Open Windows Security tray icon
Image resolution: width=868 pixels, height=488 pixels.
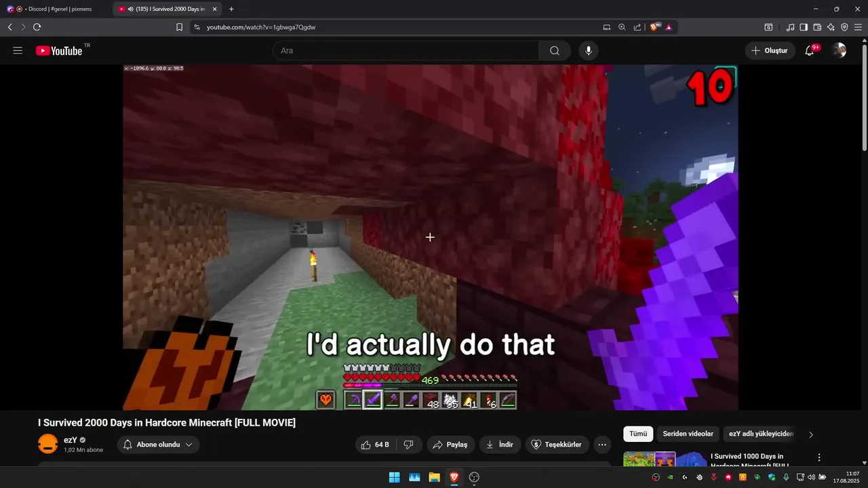pos(772,477)
